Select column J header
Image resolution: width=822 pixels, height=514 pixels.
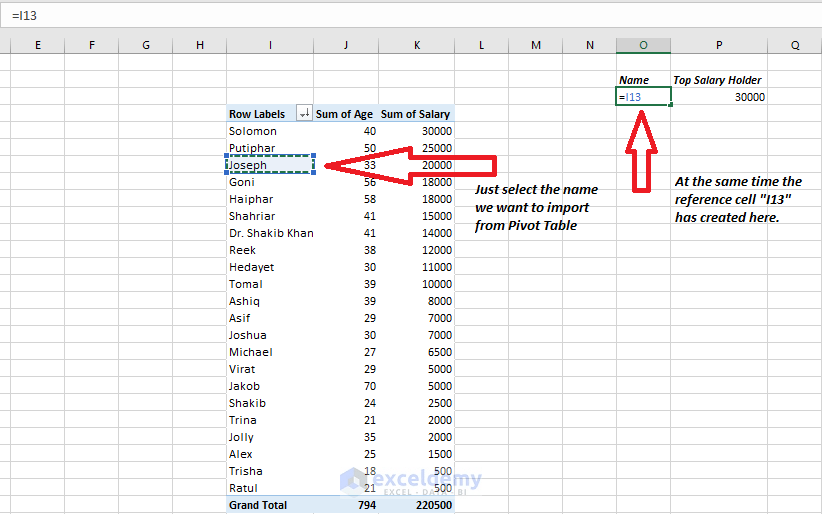[346, 45]
